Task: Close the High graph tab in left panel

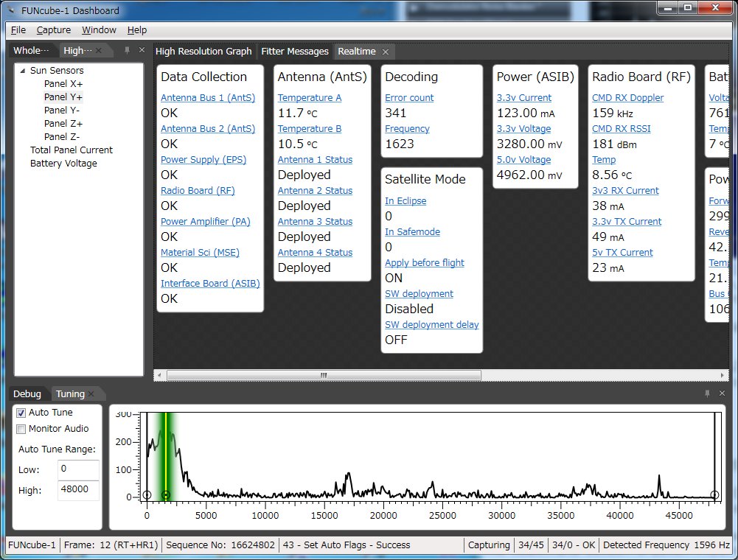Action: coord(98,50)
